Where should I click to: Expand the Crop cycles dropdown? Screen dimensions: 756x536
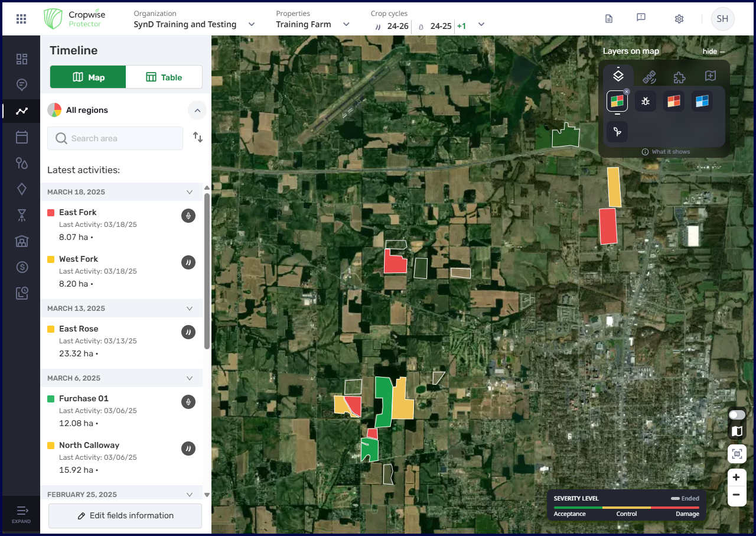coord(481,24)
